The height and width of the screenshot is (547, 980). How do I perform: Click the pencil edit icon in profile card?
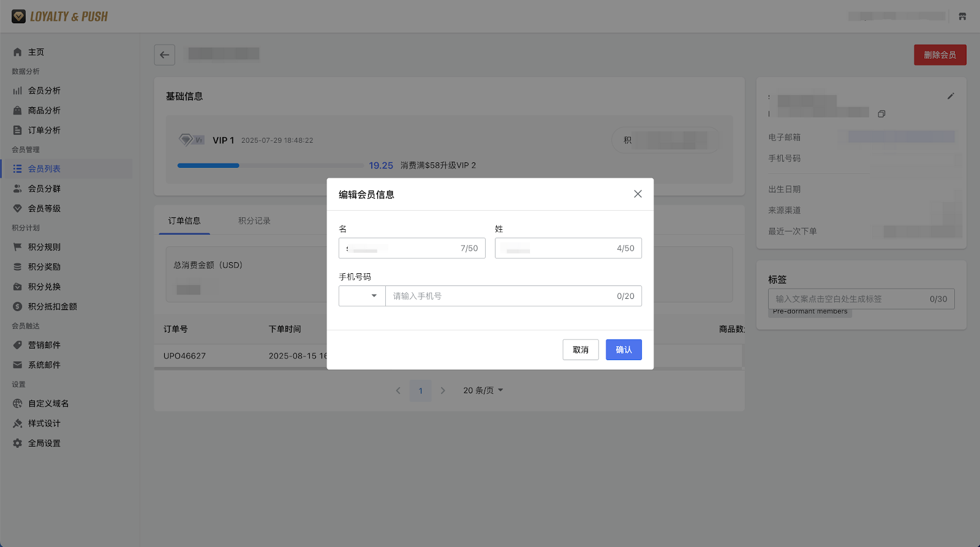tap(951, 96)
